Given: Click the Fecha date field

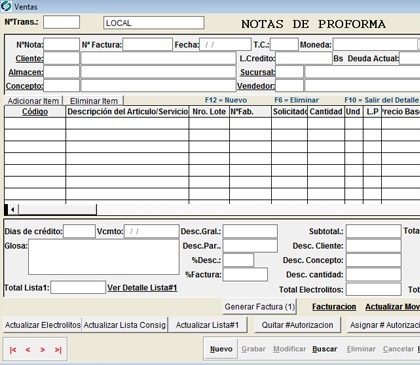Looking at the screenshot, I should (x=225, y=44).
